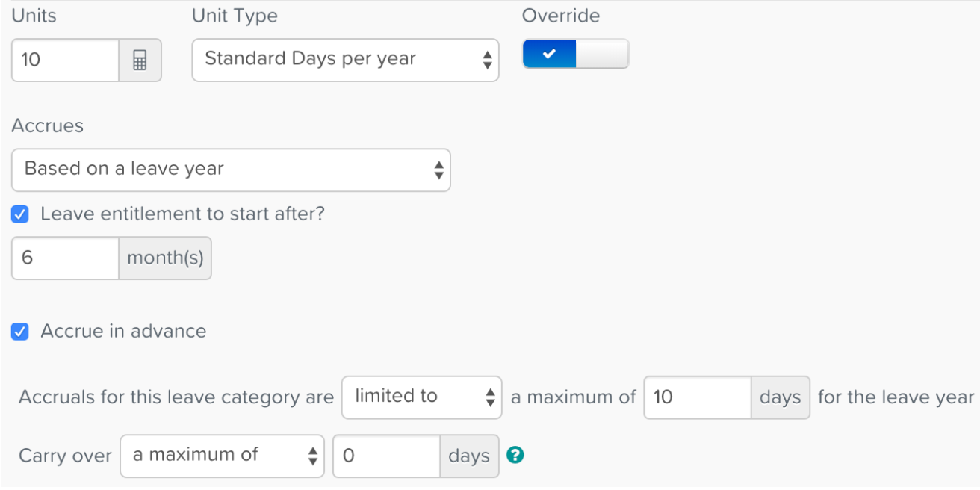Click the checkmark on the Override switch
Image resolution: width=980 pixels, height=490 pixels.
[549, 54]
